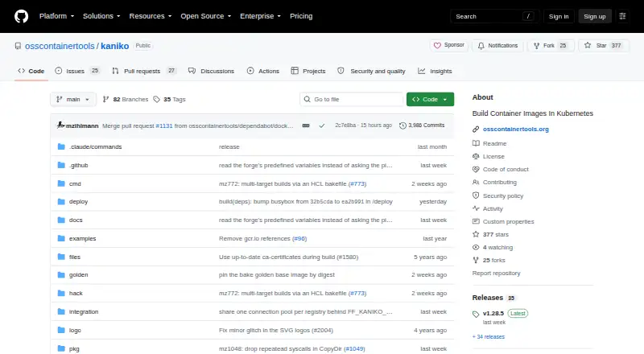The width and height of the screenshot is (644, 354).
Task: Open the green Code dropdown button
Action: click(430, 100)
